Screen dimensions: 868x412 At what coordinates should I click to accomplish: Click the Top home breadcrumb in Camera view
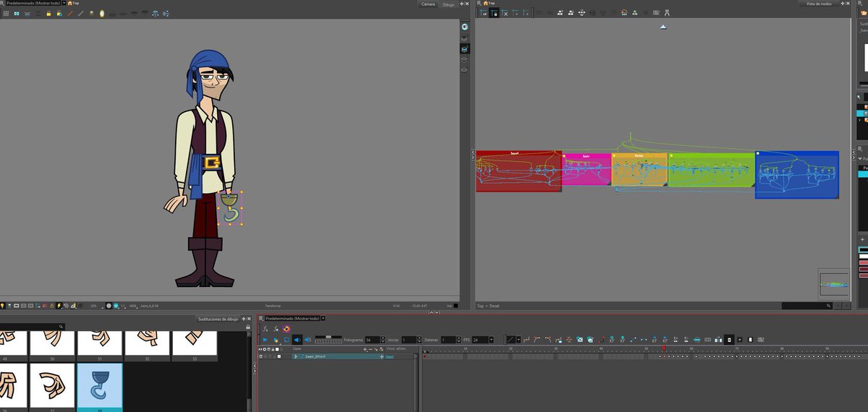point(74,3)
